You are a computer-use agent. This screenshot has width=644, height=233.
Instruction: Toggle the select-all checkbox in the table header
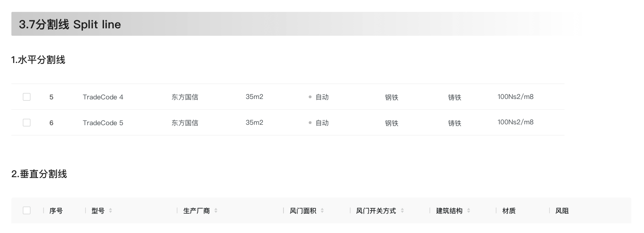pyautogui.click(x=27, y=211)
